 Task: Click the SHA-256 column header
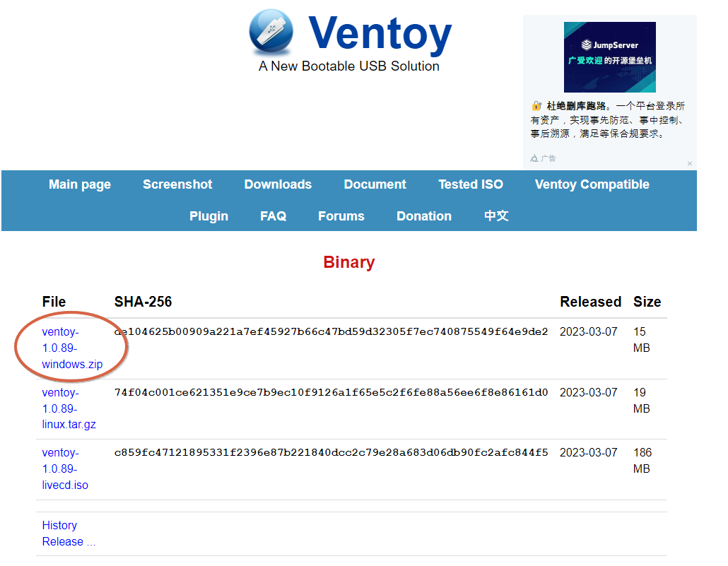tap(143, 302)
